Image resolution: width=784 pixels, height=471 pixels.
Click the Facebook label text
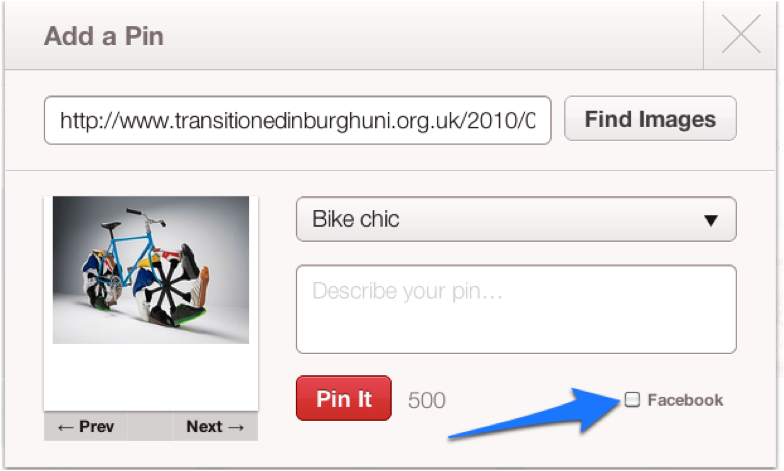tap(685, 400)
